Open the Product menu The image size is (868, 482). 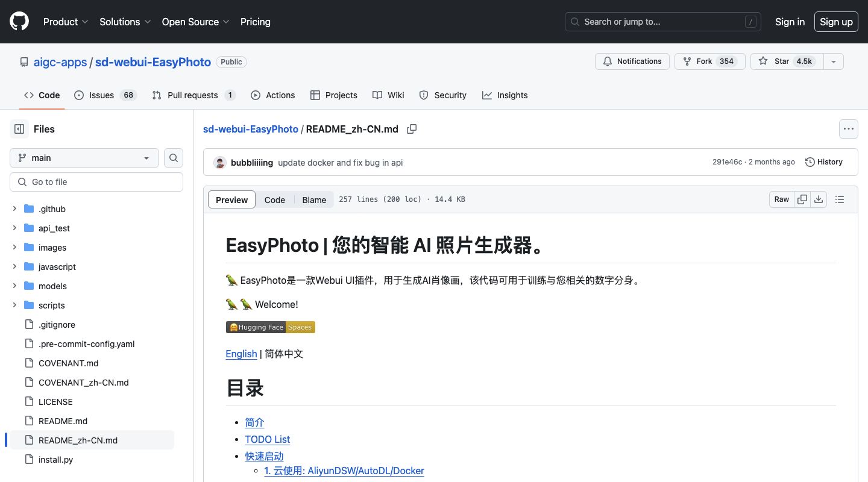point(66,22)
